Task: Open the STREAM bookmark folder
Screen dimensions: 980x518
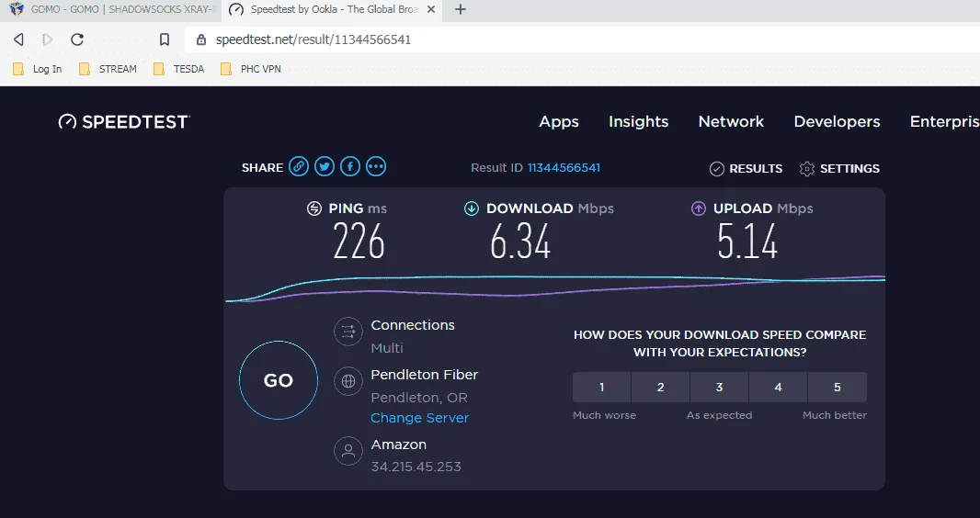Action: pyautogui.click(x=108, y=69)
